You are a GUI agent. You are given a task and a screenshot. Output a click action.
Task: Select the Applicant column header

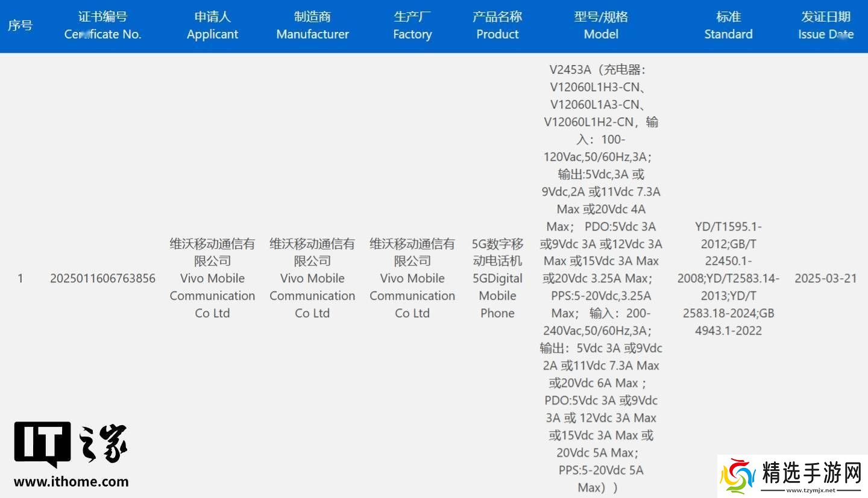click(x=212, y=25)
